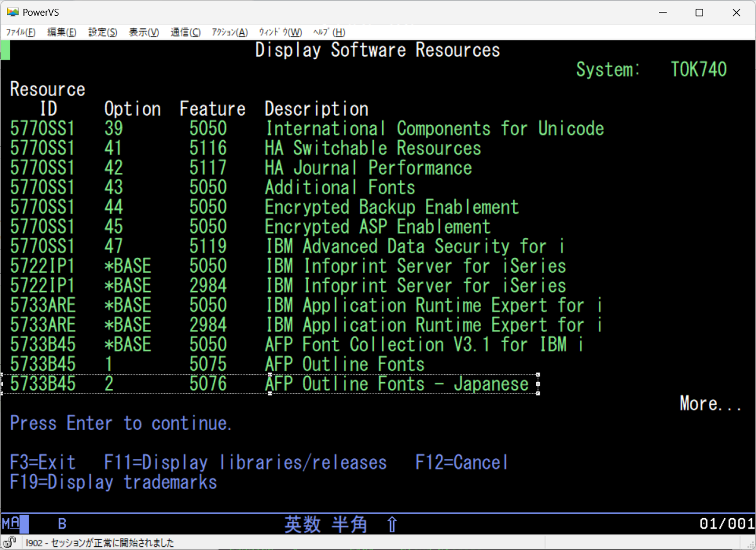756x550 pixels.
Task: Click Infoprint Server description with feature 5050
Action: 416,266
